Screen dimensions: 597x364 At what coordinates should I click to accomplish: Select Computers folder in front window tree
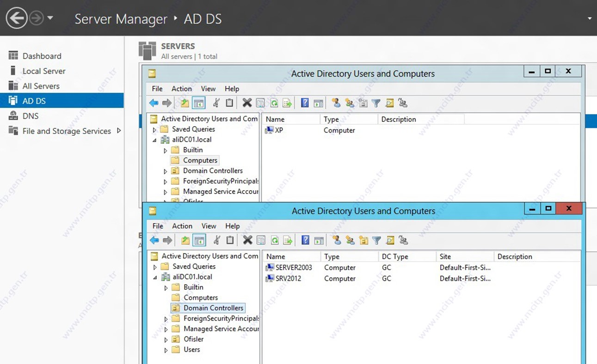pyautogui.click(x=201, y=297)
